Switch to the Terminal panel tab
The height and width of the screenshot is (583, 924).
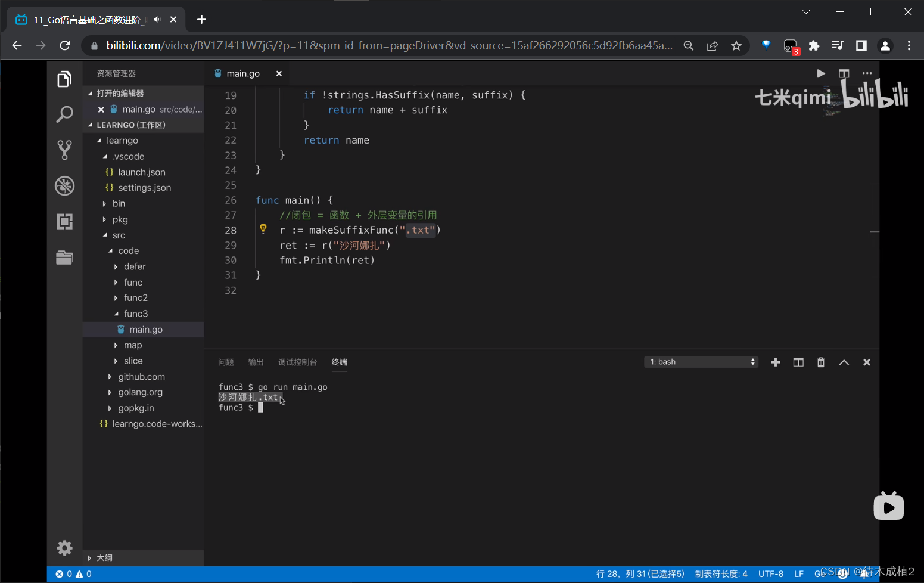click(x=340, y=362)
